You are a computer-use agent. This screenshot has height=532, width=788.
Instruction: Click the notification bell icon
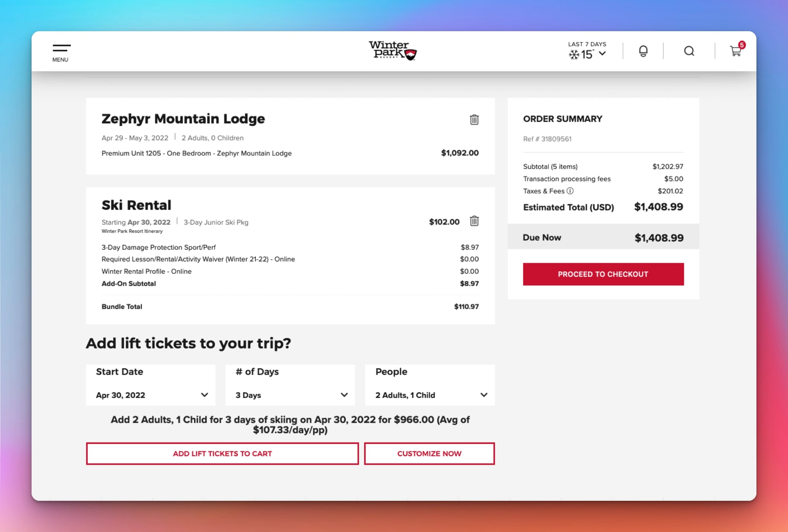click(643, 51)
